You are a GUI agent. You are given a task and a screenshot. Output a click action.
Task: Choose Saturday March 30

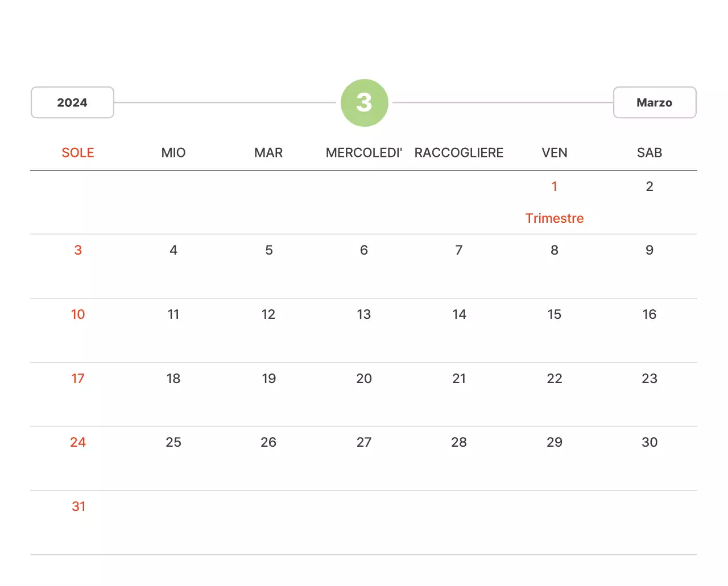point(649,442)
